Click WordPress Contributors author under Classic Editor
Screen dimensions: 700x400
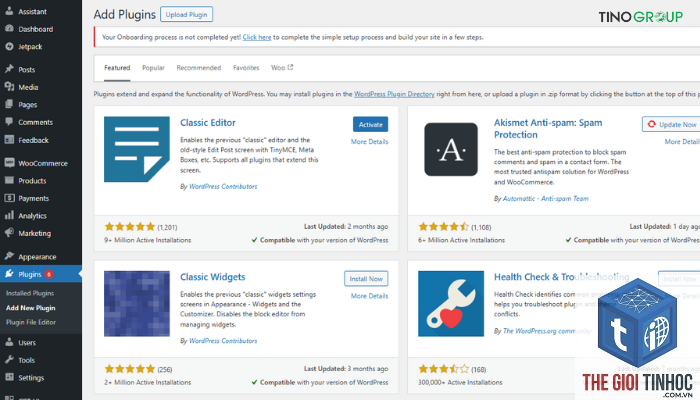coord(223,187)
